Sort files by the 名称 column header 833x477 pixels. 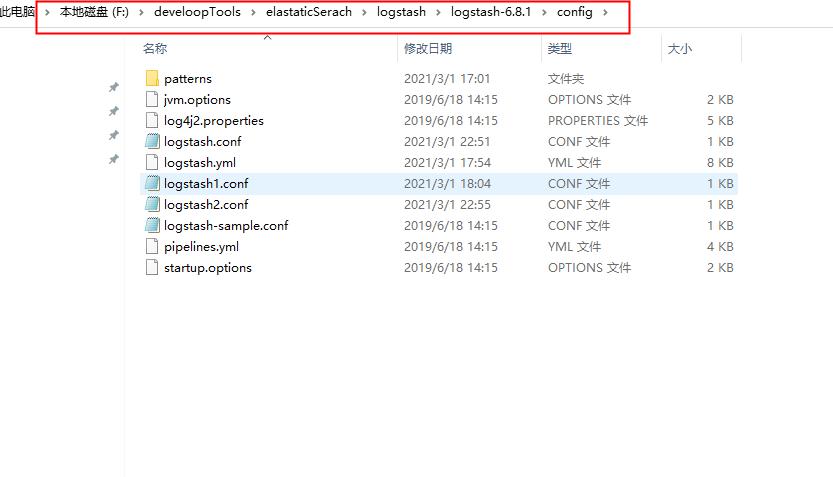point(155,48)
